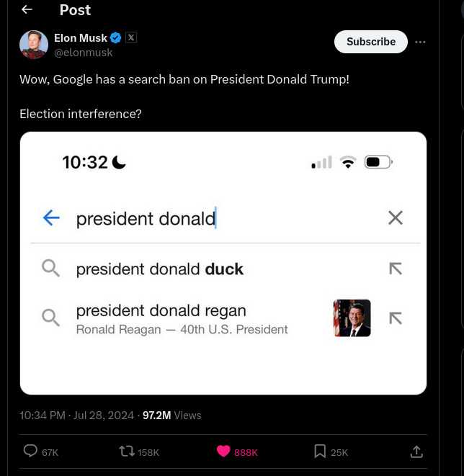The height and width of the screenshot is (476, 464).
Task: Click the 'president donald duck' suggestion
Action: (x=160, y=269)
